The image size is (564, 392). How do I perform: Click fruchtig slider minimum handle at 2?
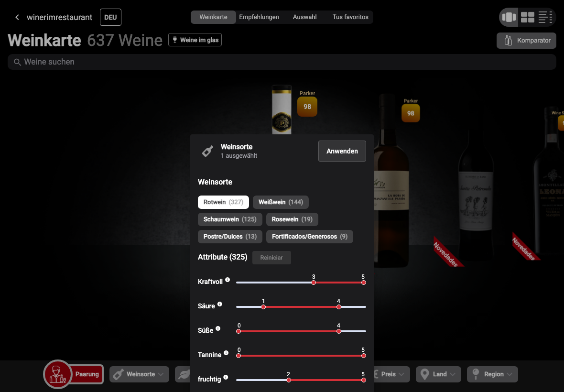[x=289, y=380]
